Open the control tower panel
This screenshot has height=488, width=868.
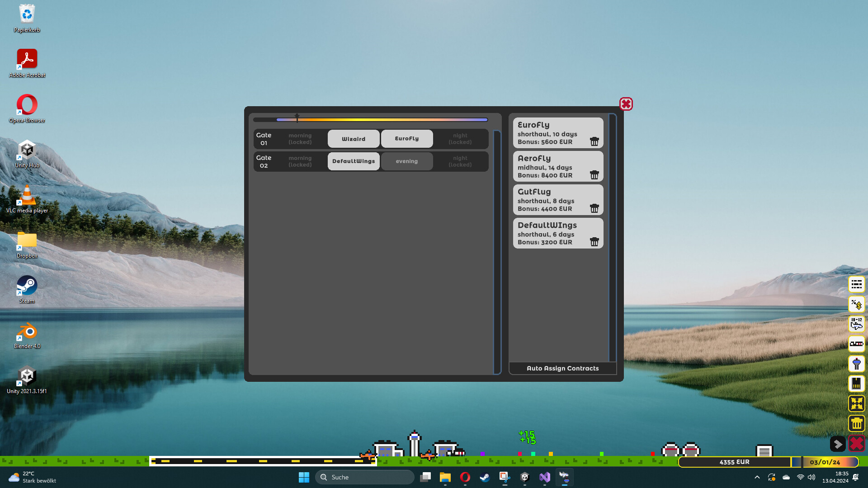click(857, 364)
